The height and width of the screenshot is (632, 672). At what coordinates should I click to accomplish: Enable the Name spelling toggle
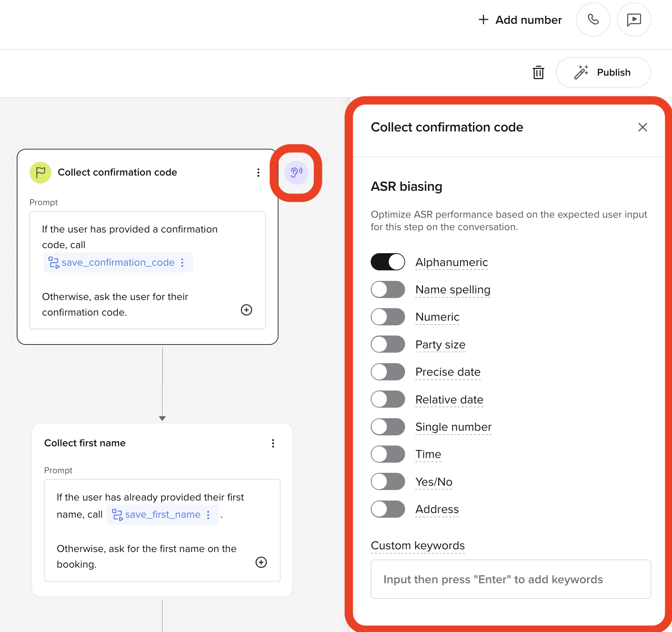(388, 289)
